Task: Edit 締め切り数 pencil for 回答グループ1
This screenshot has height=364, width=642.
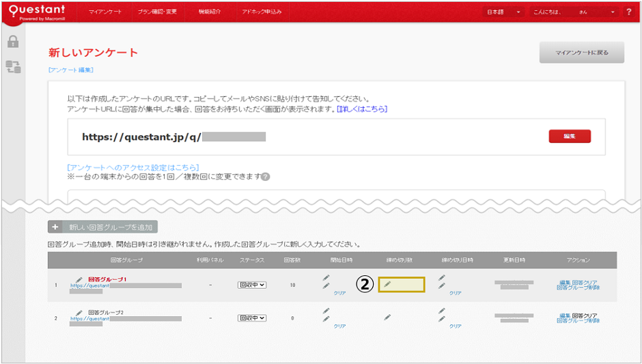Action: click(387, 284)
